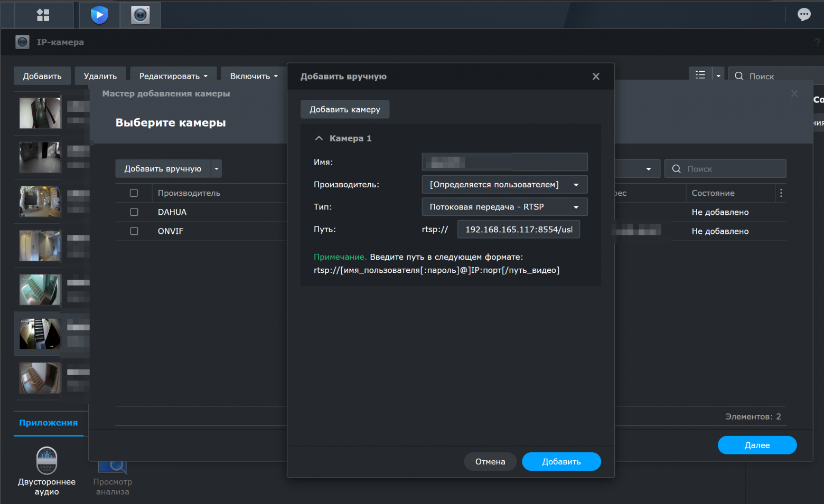Open the Редактировать menu
The width and height of the screenshot is (824, 504).
click(x=173, y=76)
